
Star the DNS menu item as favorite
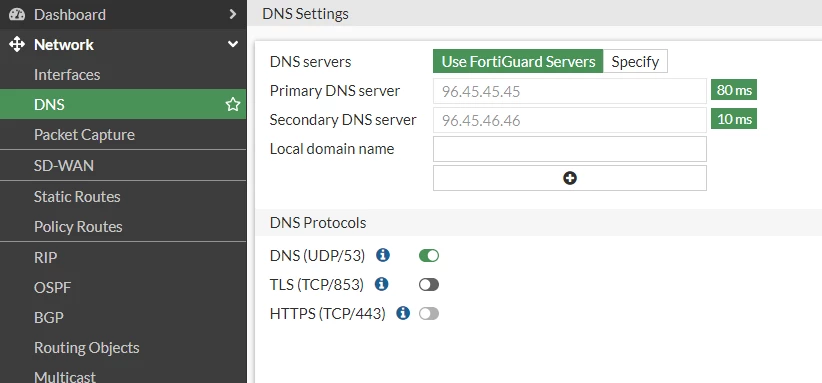[x=233, y=104]
